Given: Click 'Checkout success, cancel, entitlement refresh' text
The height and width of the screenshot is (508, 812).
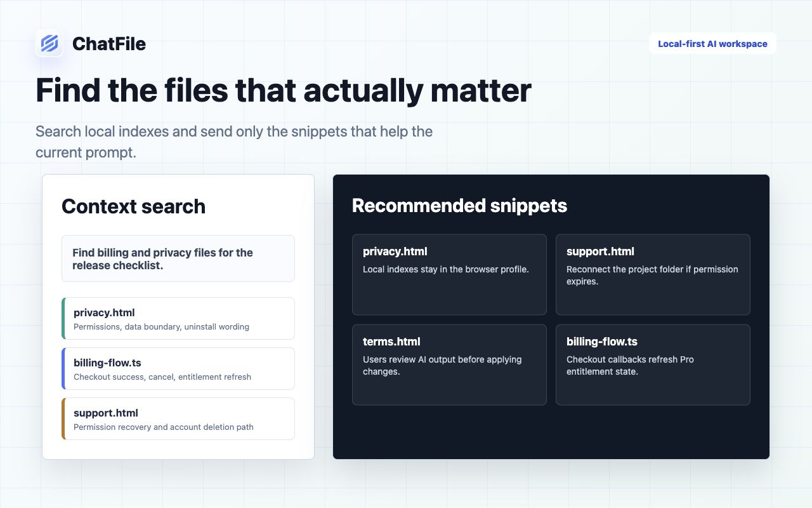Looking at the screenshot, I should click(x=162, y=377).
